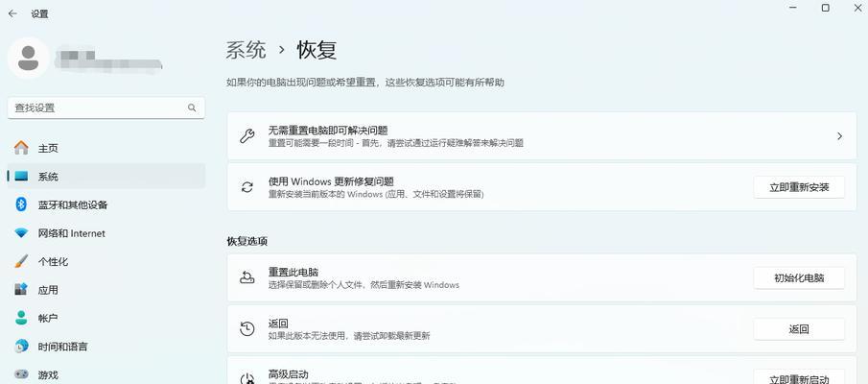Click the 使用 Windows 更新修复问题 title
Viewport: 868px width, 384px height.
click(x=331, y=181)
